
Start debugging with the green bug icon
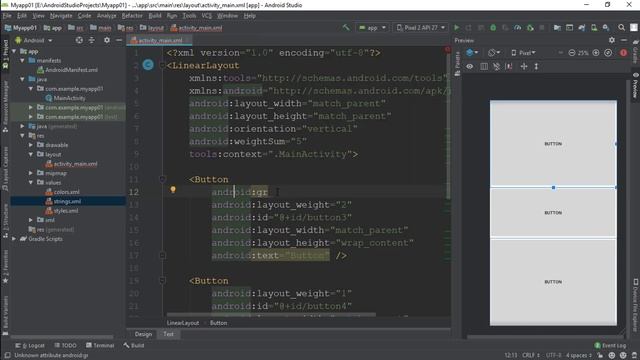(493, 28)
